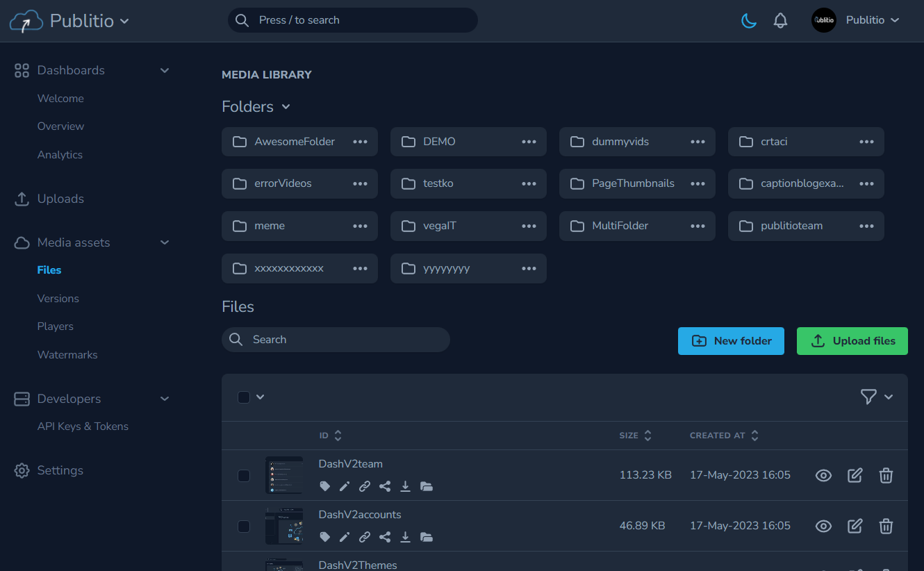Click the Files search field
This screenshot has height=571, width=924.
(x=336, y=340)
